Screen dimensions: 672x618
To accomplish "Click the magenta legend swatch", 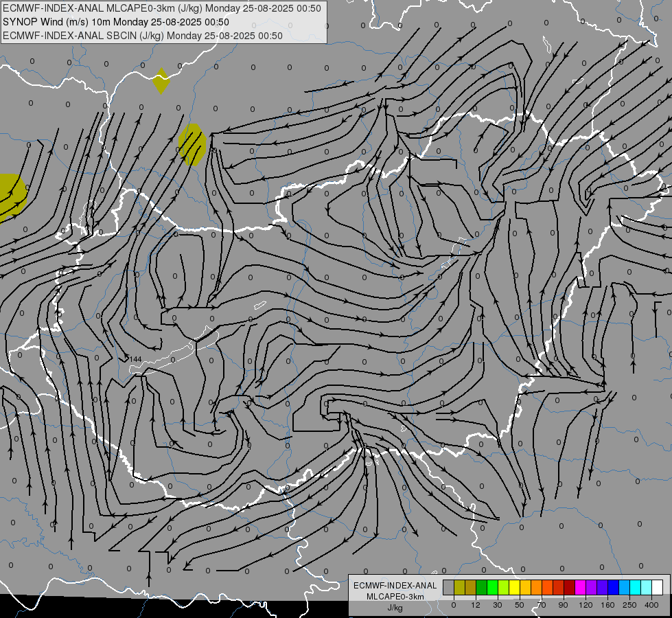I will pyautogui.click(x=580, y=587).
